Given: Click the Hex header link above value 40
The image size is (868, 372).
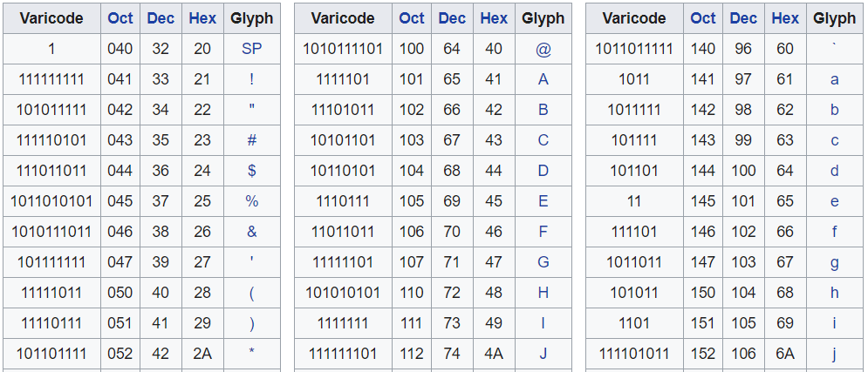Looking at the screenshot, I should tap(494, 18).
